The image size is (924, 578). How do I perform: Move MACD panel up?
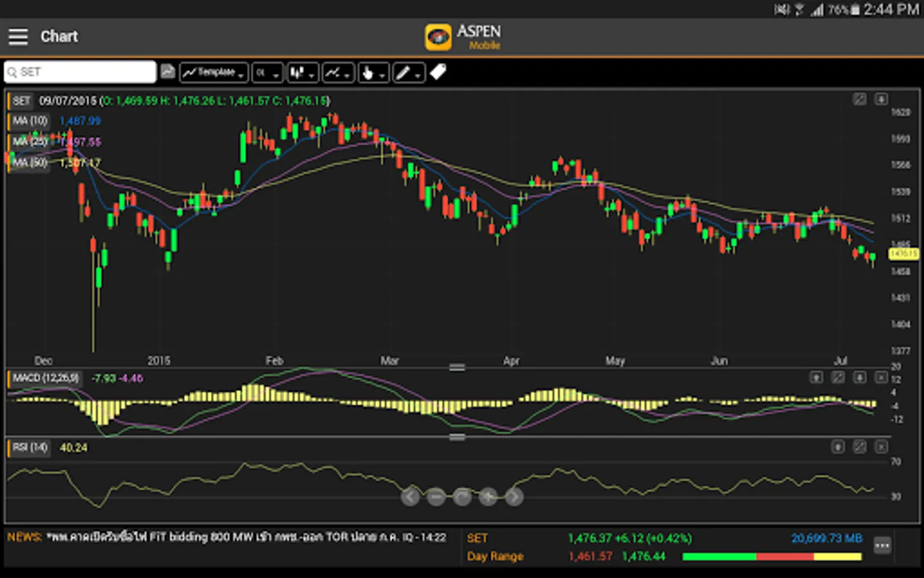click(816, 378)
